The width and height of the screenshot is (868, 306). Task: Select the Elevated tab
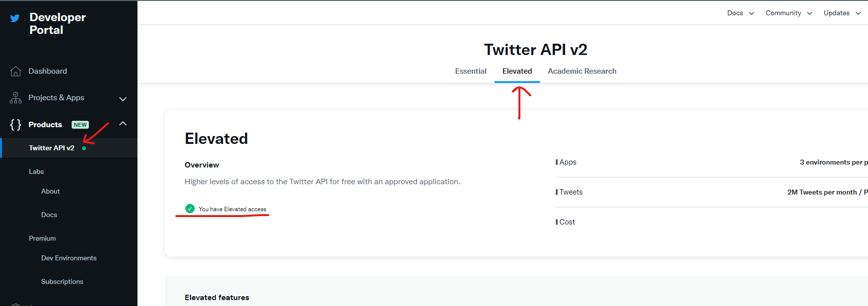(x=517, y=71)
